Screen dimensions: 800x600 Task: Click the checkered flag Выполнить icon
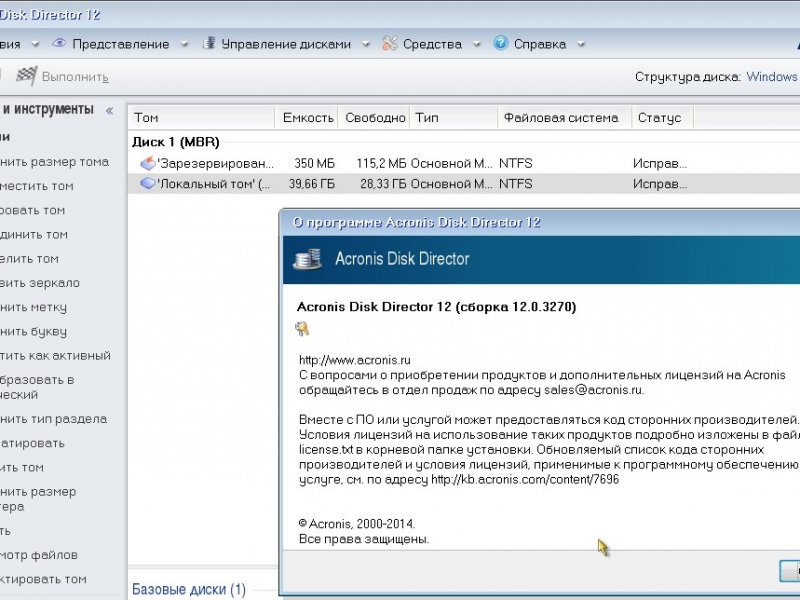point(26,76)
